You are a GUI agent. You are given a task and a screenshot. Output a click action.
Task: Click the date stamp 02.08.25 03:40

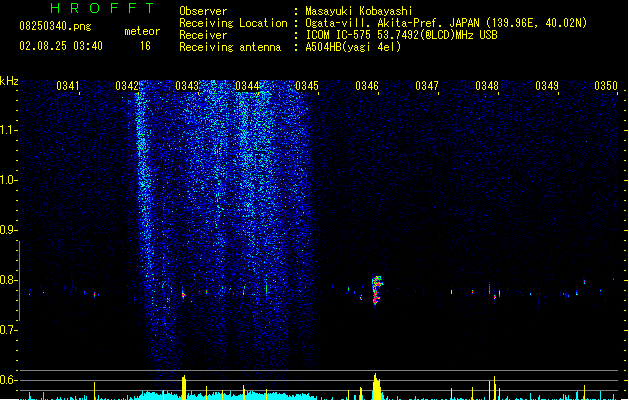click(x=61, y=46)
